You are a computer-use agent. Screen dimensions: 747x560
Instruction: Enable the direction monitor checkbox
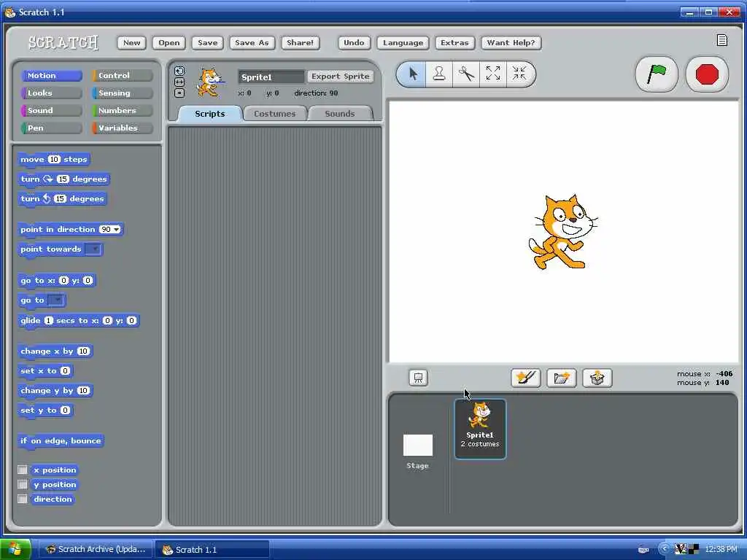(x=23, y=499)
